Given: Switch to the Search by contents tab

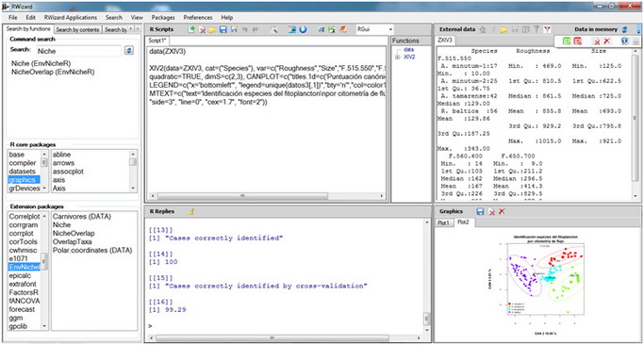Looking at the screenshot, I should click(x=77, y=29).
